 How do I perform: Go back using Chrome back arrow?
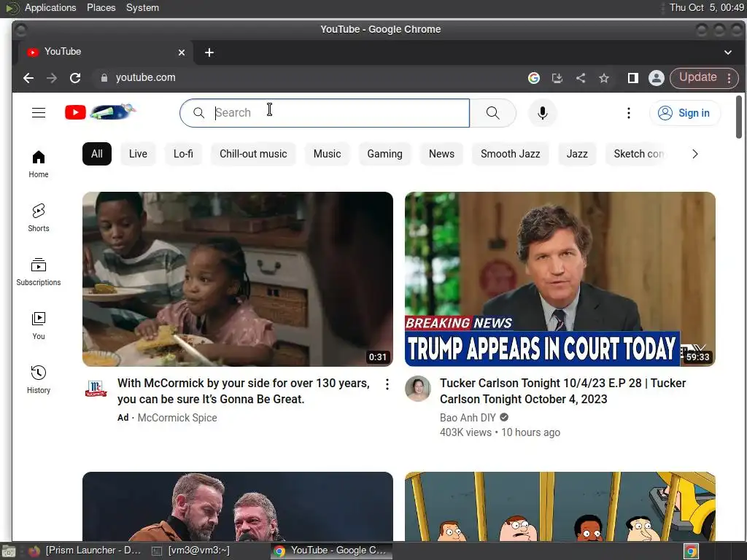(x=28, y=77)
